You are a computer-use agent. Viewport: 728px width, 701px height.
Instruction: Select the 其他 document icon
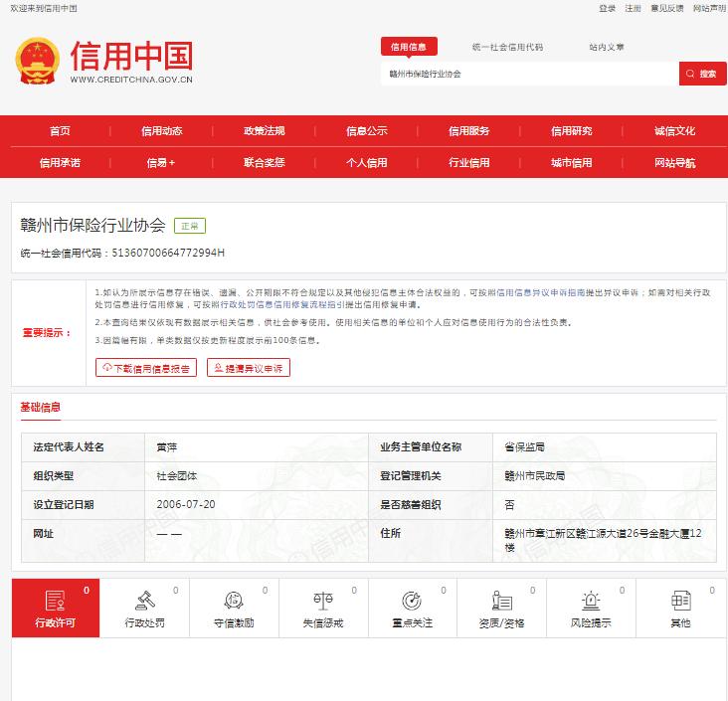(x=680, y=601)
